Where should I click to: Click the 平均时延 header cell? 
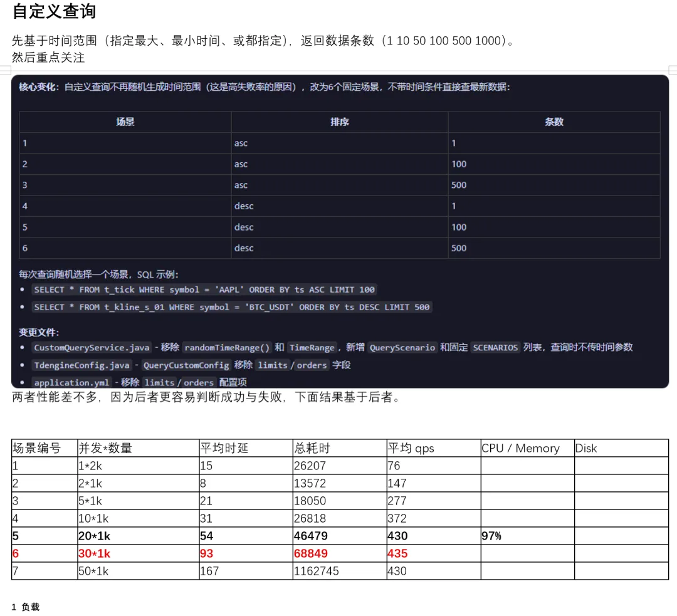pos(246,448)
